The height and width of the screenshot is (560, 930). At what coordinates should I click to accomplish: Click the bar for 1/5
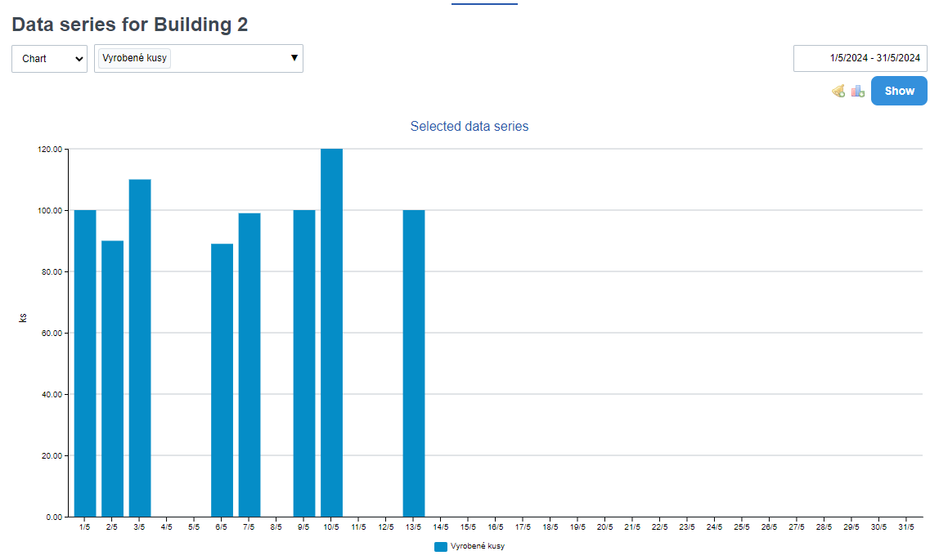click(x=85, y=363)
